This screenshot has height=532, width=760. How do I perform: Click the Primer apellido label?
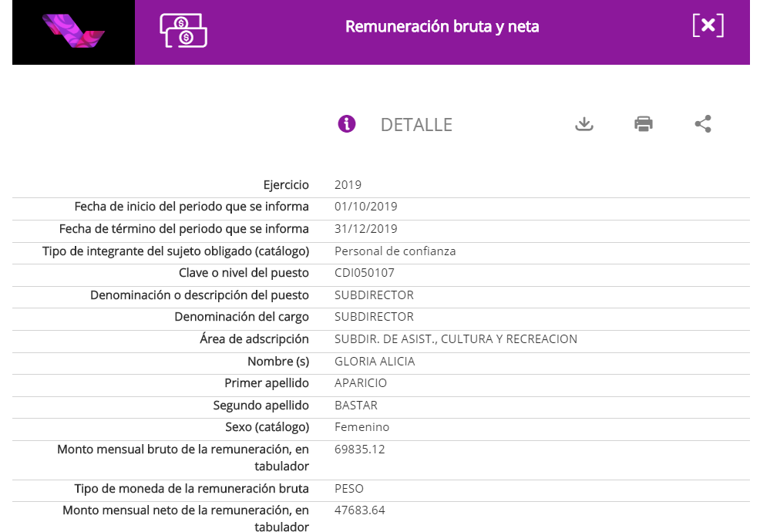coord(267,383)
